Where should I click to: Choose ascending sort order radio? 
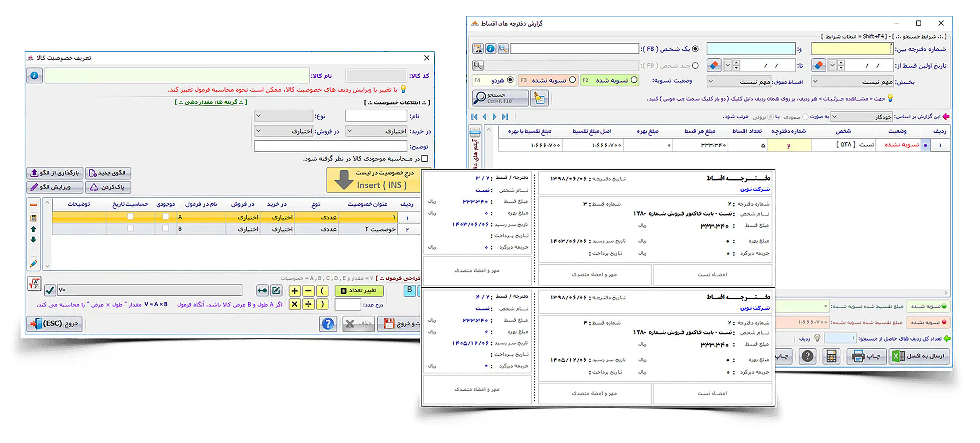click(x=805, y=117)
